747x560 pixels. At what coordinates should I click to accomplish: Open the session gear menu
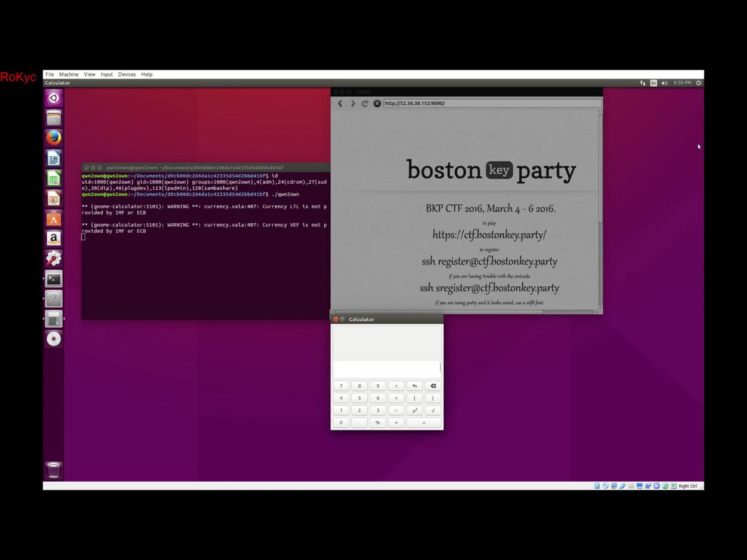click(698, 83)
